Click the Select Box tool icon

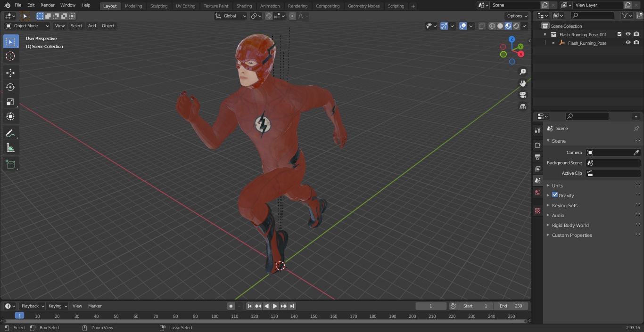(10, 41)
